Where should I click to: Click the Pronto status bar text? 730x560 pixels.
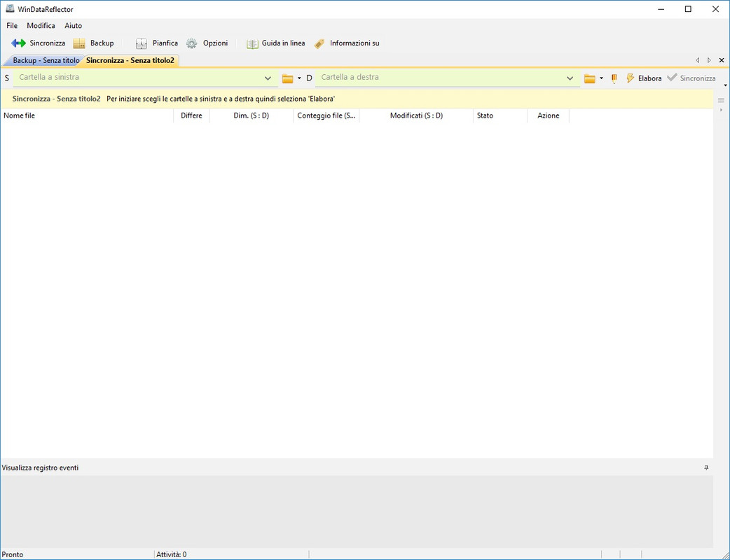(x=13, y=554)
